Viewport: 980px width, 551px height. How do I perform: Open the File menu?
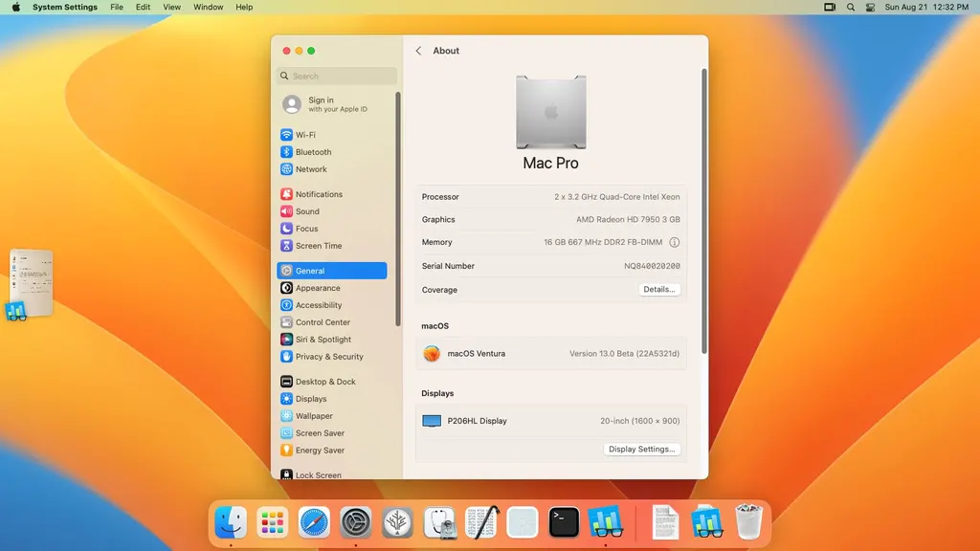tap(117, 8)
